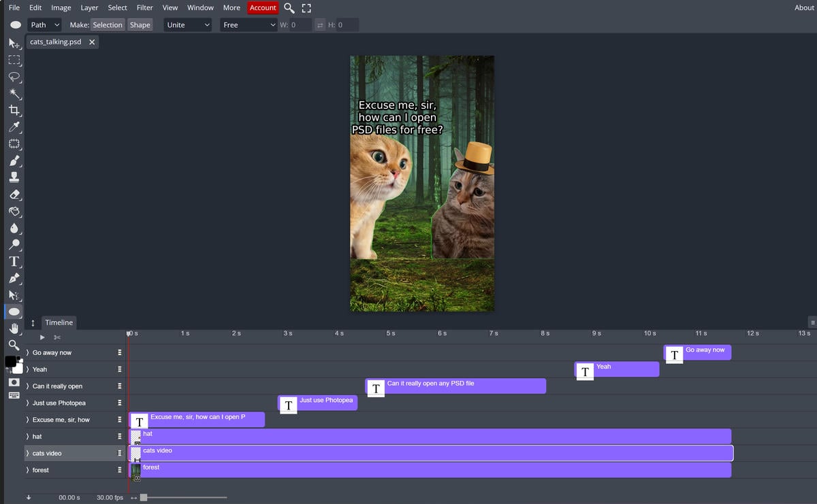
Task: Click the timeline zoom slider handle
Action: click(x=143, y=497)
